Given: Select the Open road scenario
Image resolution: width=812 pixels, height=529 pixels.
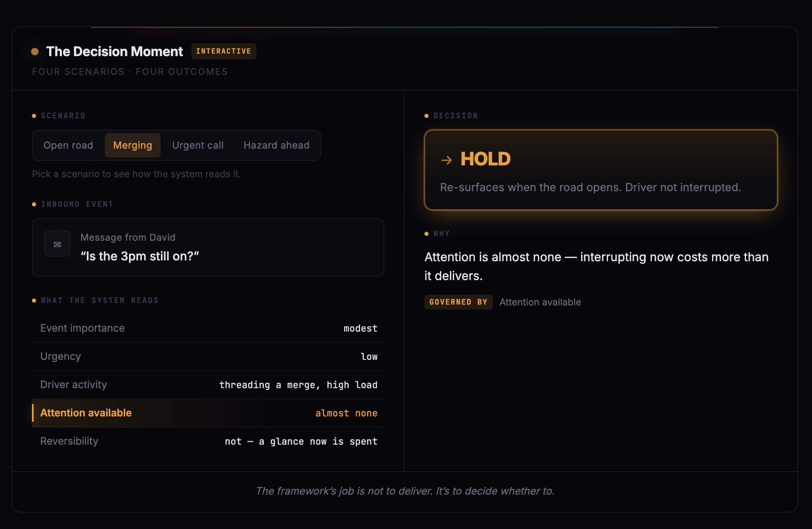Looking at the screenshot, I should point(68,145).
